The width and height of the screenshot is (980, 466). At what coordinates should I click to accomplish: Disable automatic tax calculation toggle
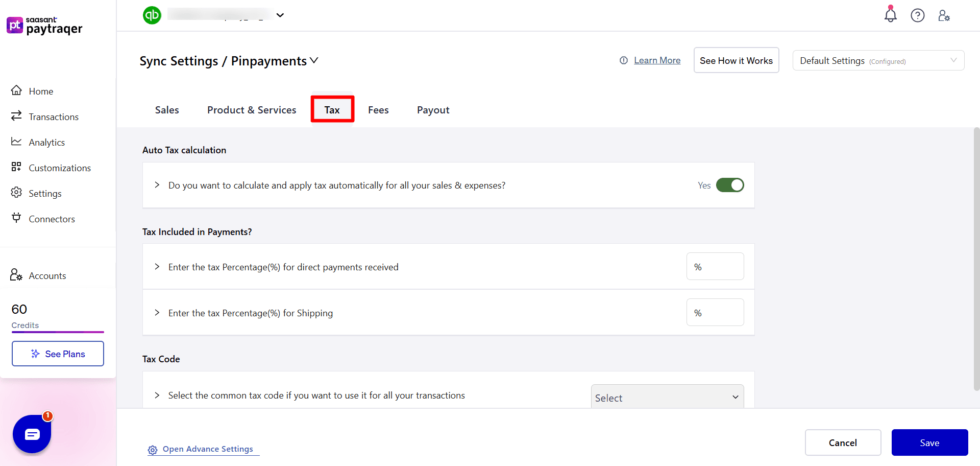(x=730, y=185)
